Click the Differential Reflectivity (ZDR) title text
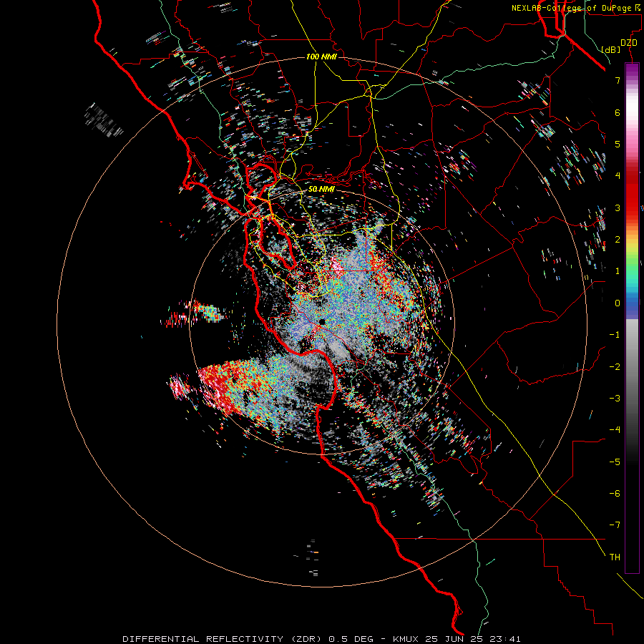 [224, 639]
